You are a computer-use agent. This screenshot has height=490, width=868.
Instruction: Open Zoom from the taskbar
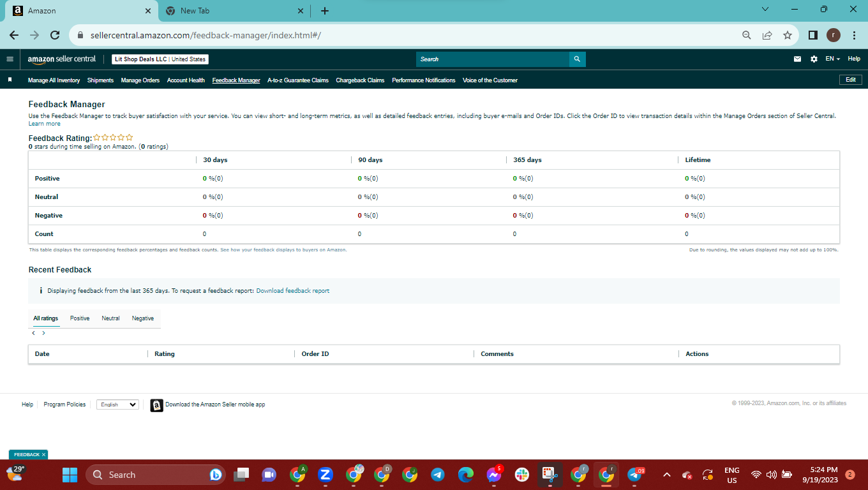click(x=325, y=475)
